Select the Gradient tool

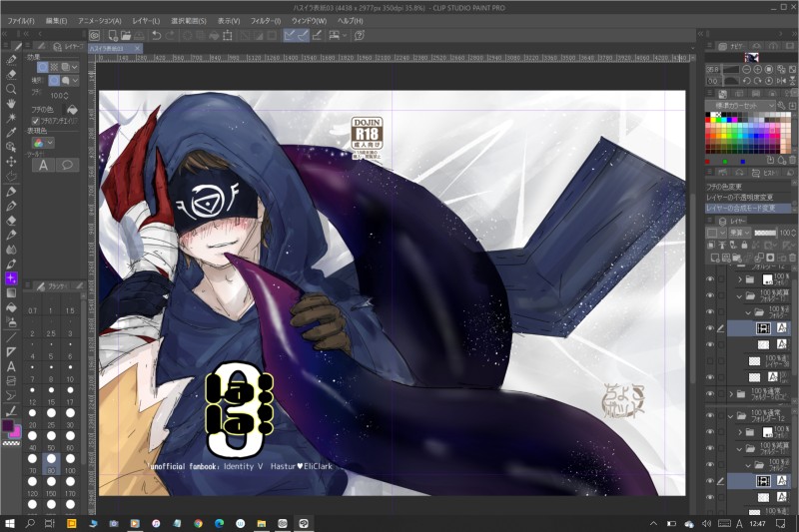pyautogui.click(x=11, y=293)
